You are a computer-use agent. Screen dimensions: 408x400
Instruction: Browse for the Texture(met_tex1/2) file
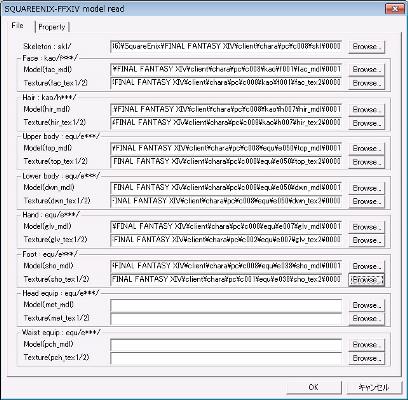[366, 319]
